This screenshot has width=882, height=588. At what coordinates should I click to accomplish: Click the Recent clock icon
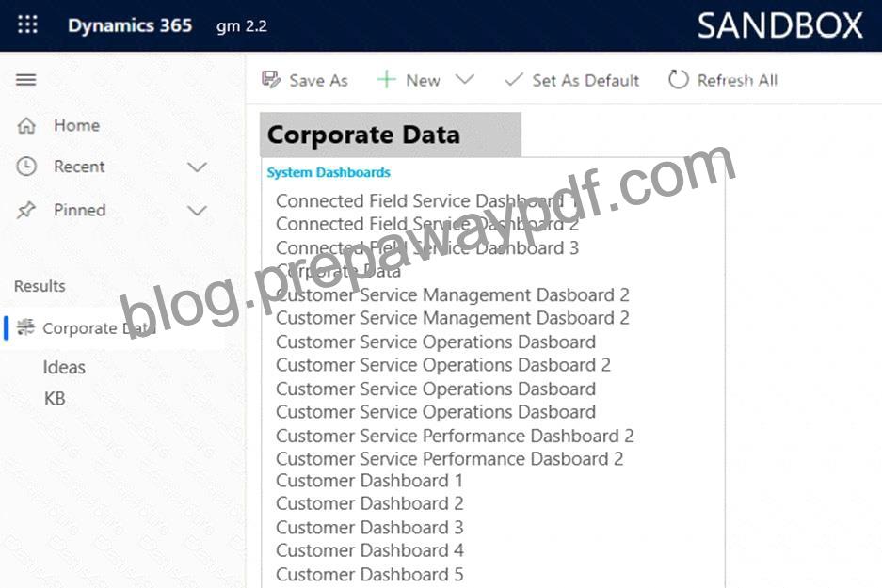pos(26,167)
